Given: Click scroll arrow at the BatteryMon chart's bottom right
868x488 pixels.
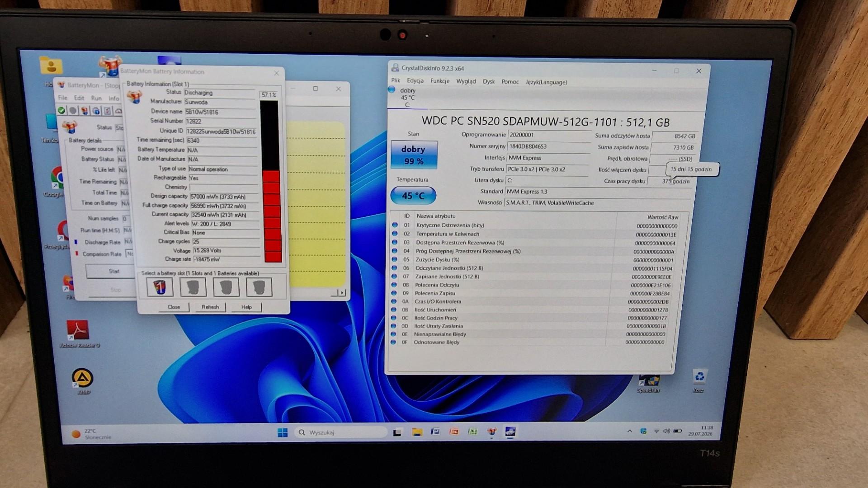Looking at the screenshot, I should [x=342, y=293].
